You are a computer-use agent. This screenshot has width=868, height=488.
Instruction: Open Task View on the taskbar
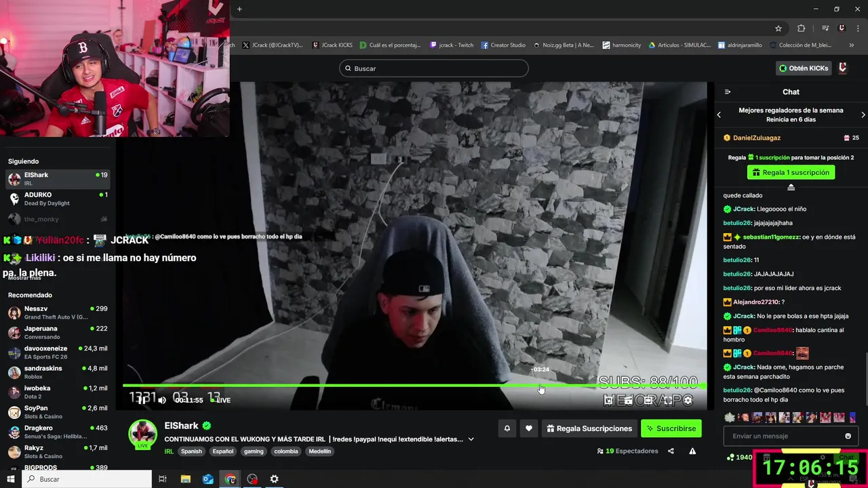pos(163,479)
